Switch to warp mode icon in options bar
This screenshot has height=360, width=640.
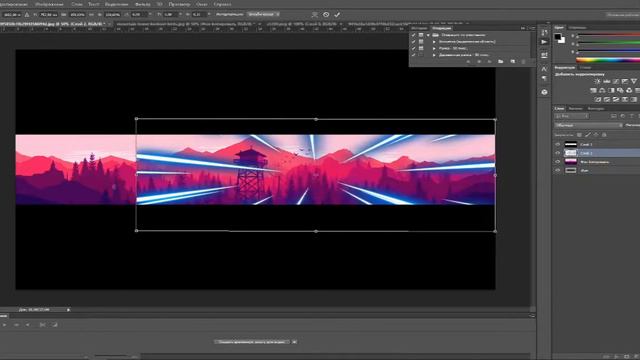tap(315, 14)
